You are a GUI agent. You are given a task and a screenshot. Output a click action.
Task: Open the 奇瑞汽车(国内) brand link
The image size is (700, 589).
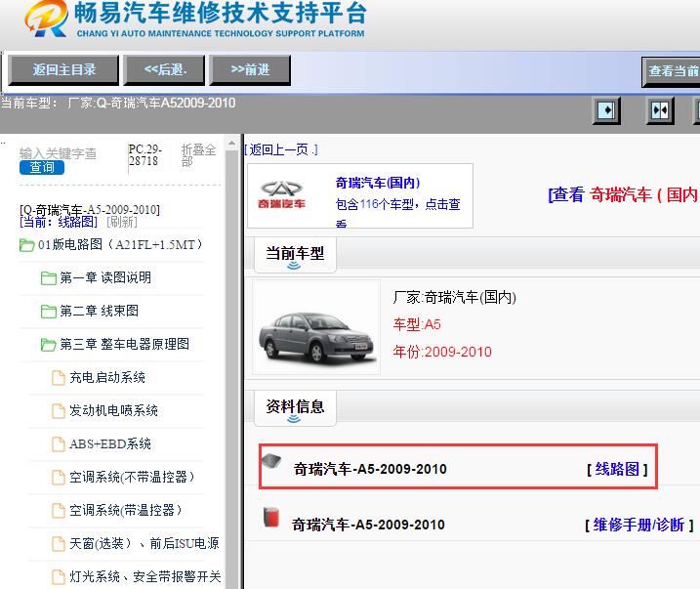[x=378, y=183]
